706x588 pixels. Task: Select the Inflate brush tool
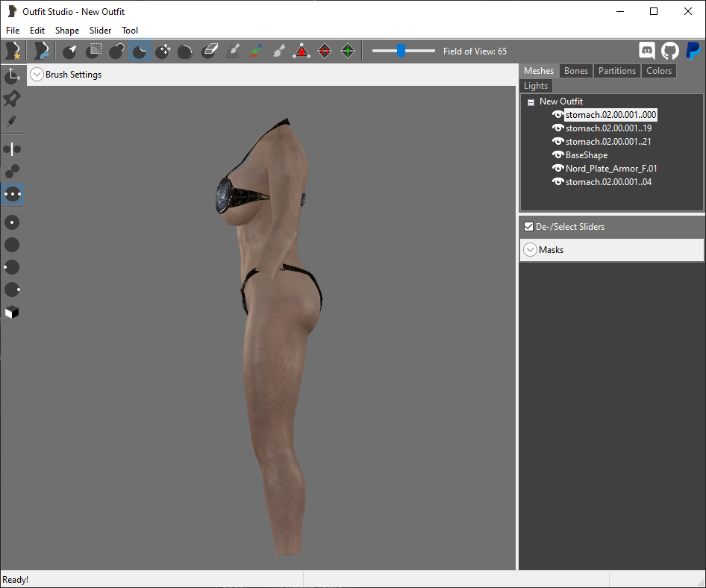click(116, 51)
